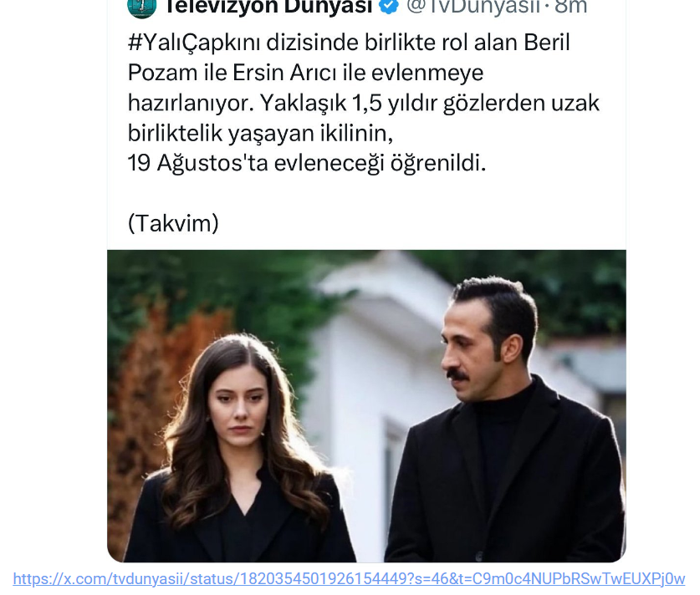Click the word öğrenildi ending the tweet
700x595 pixels.
pos(438,163)
